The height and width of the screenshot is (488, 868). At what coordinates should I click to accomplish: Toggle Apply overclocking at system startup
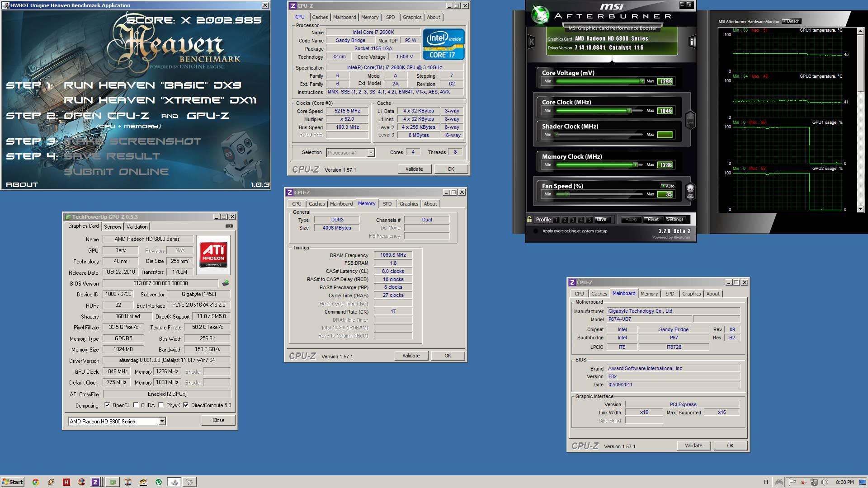[536, 231]
